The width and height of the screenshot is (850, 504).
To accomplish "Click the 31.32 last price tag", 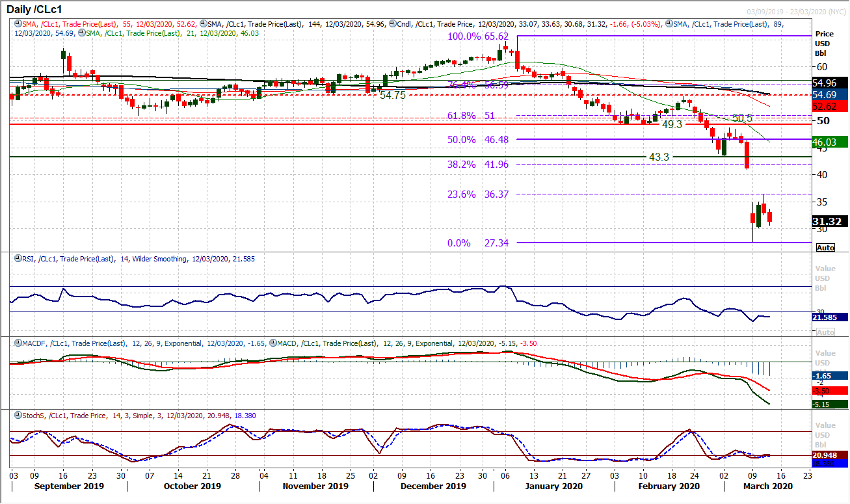I will [830, 222].
